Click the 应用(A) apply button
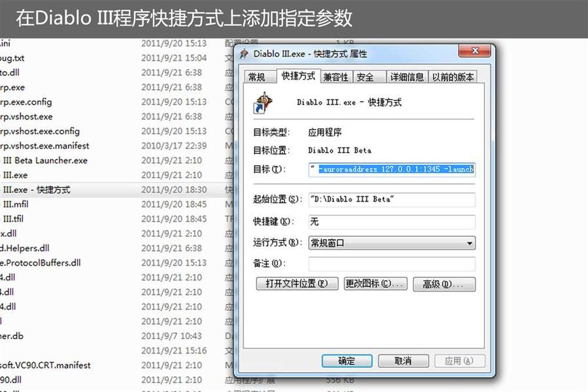The height and width of the screenshot is (392, 588). 460,361
